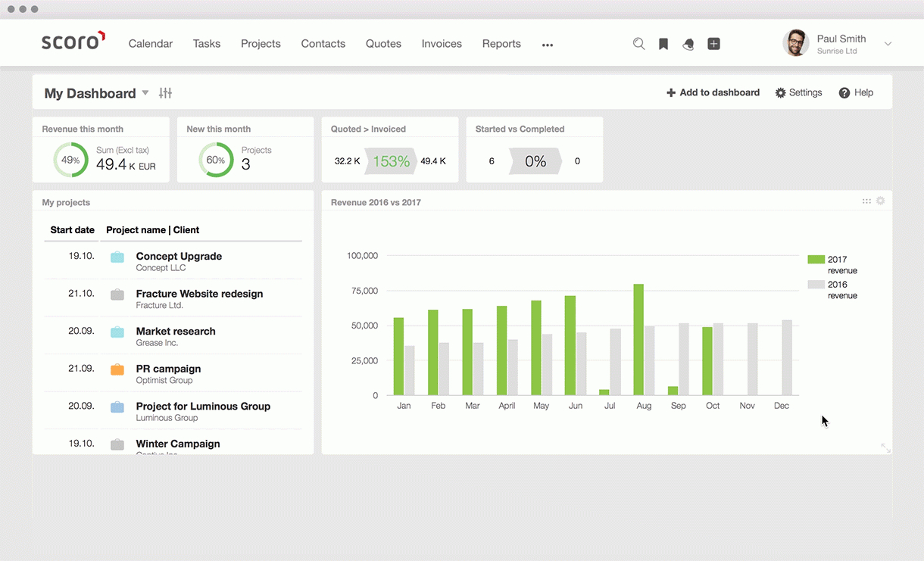
Task: Expand the My Dashboard dropdown arrow
Action: [145, 93]
